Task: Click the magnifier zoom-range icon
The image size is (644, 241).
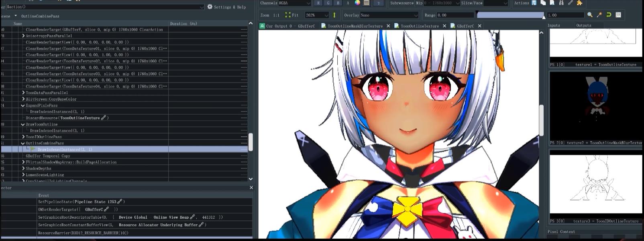Action: (590, 15)
